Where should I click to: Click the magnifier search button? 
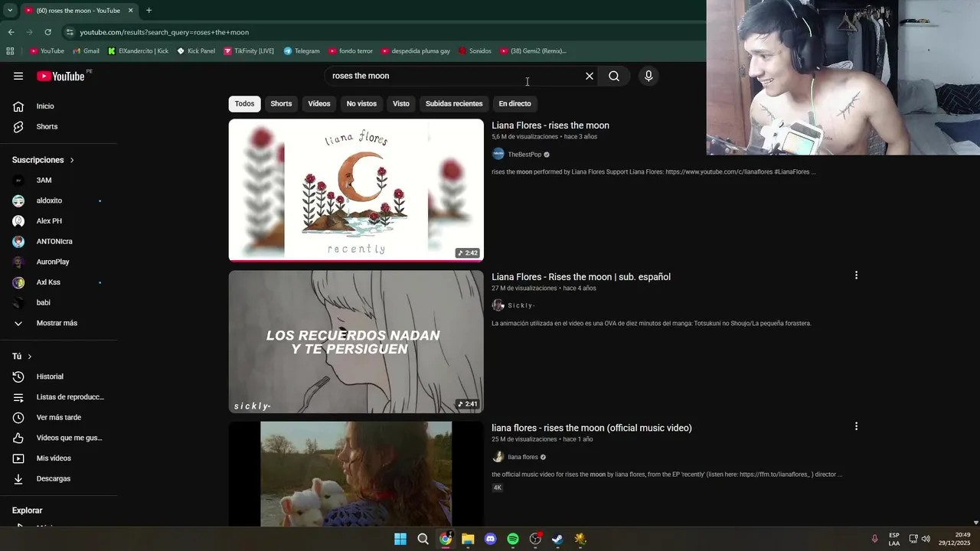click(x=614, y=76)
